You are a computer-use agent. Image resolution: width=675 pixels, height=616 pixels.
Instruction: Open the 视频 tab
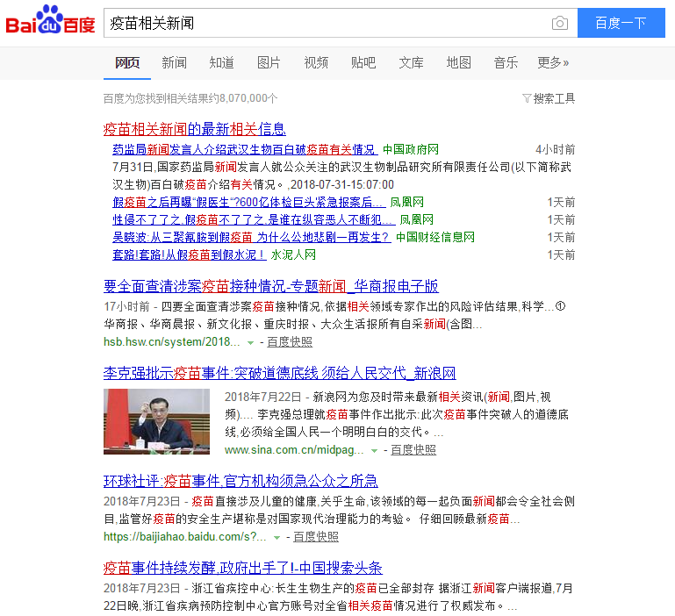click(316, 63)
